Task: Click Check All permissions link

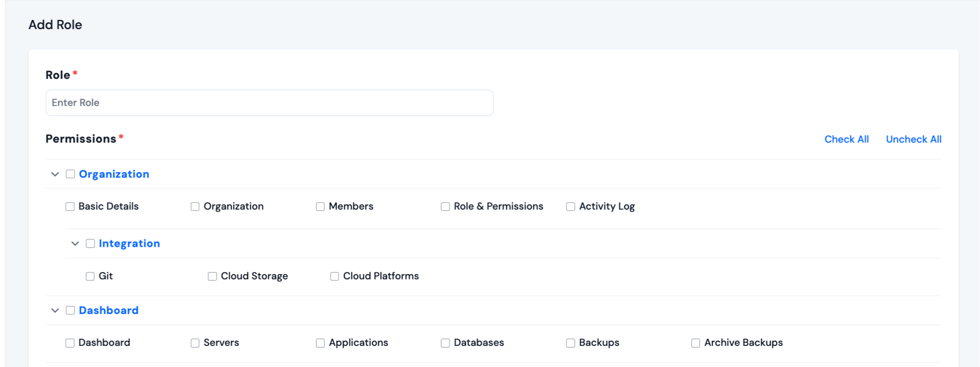Action: pyautogui.click(x=846, y=139)
